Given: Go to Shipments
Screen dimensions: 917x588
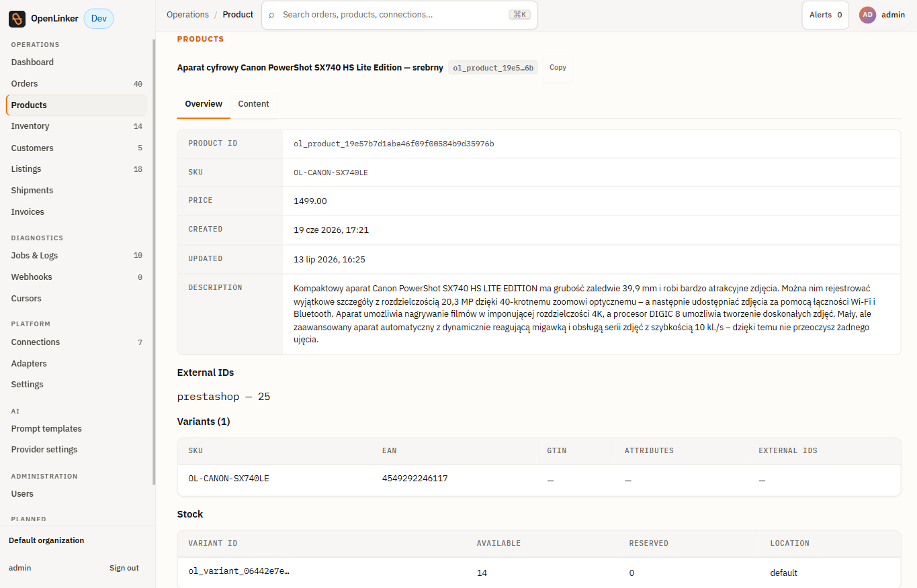Looking at the screenshot, I should point(77,191).
